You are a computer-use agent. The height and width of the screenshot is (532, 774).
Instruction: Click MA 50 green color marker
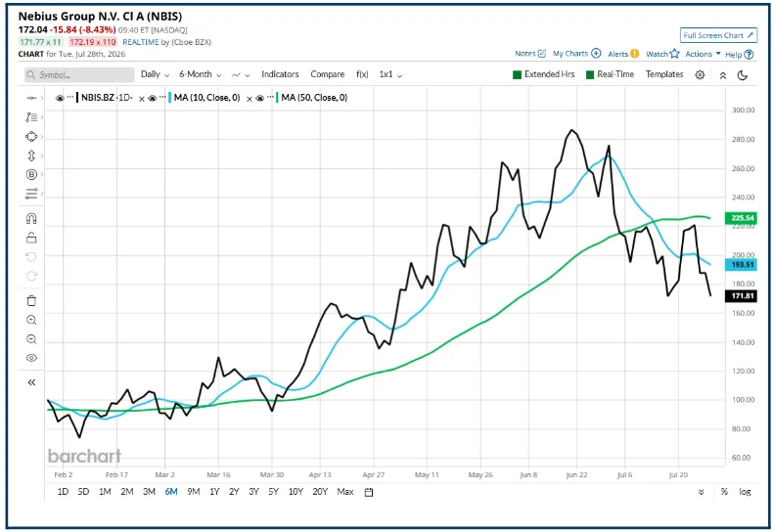(x=278, y=98)
